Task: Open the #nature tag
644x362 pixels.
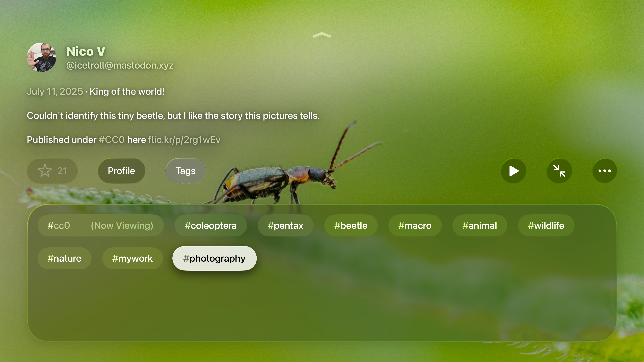Action: 64,258
